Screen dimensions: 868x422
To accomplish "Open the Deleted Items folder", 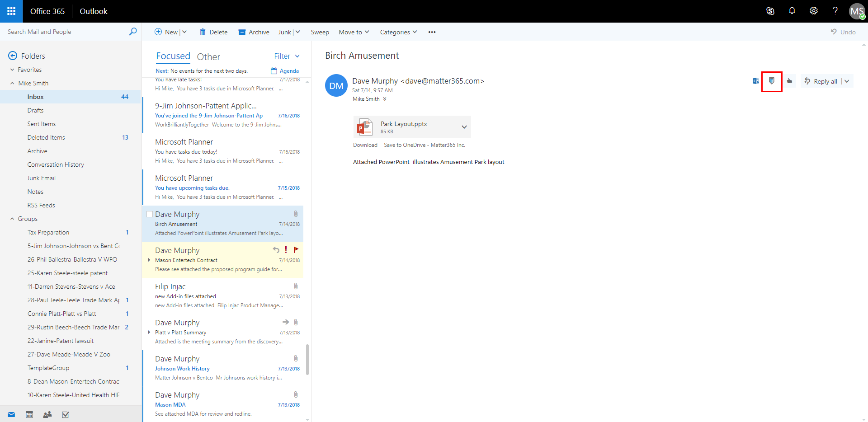I will tap(71, 137).
